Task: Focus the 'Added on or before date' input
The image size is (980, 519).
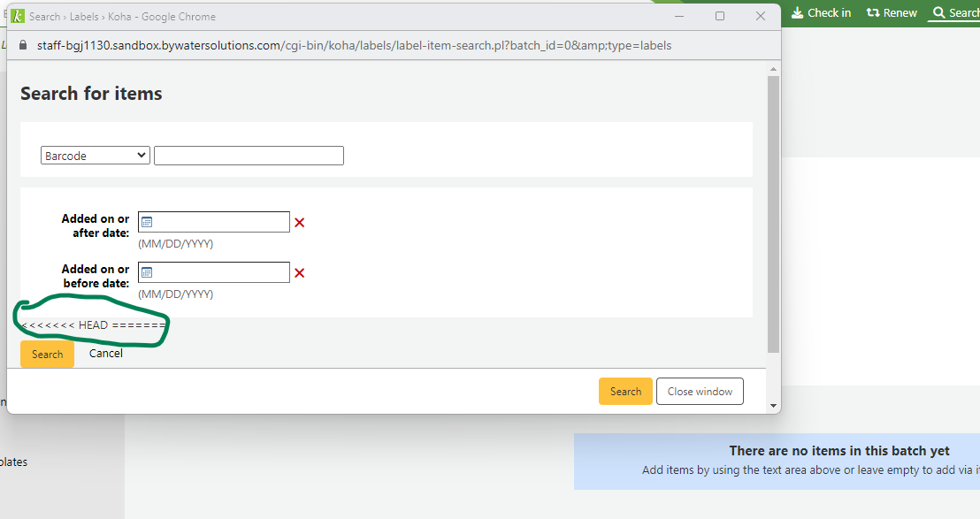Action: coord(221,272)
